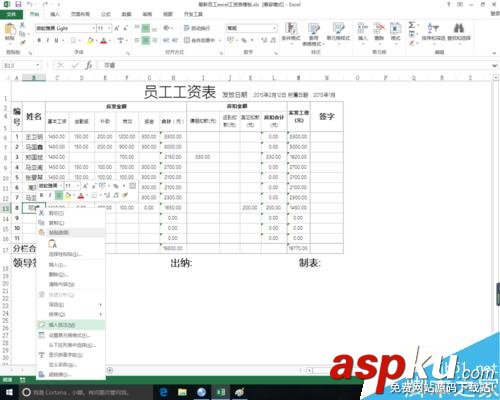Image resolution: width=500 pixels, height=400 pixels.
Task: Click the Cut scissors icon in ribbon
Action: 22,25
